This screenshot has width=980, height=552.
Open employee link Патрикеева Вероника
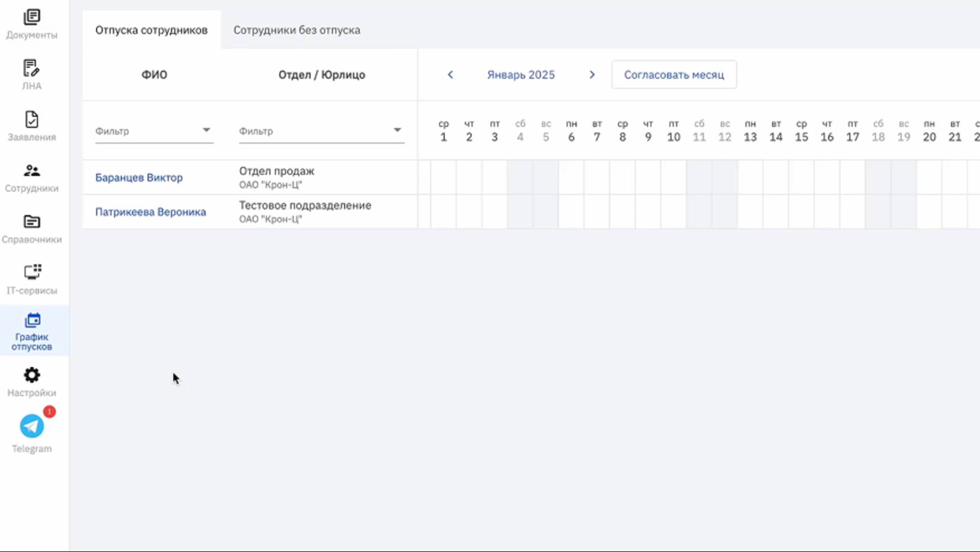pos(151,212)
